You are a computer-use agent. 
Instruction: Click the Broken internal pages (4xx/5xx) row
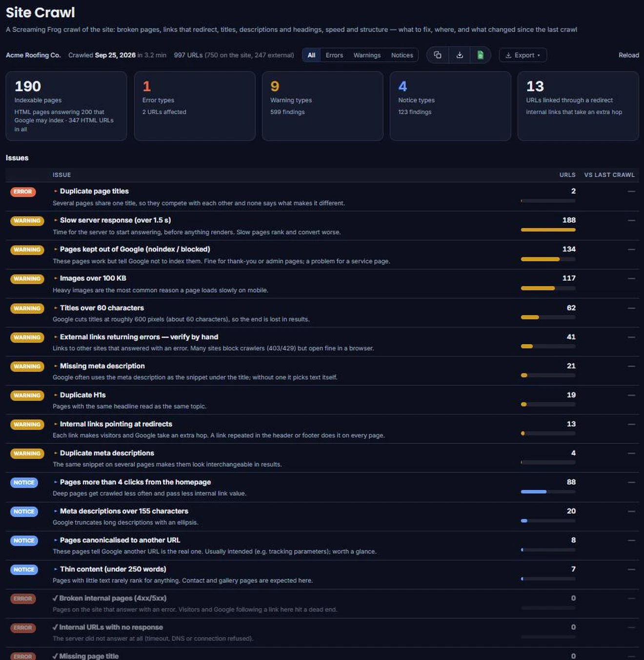(322, 603)
